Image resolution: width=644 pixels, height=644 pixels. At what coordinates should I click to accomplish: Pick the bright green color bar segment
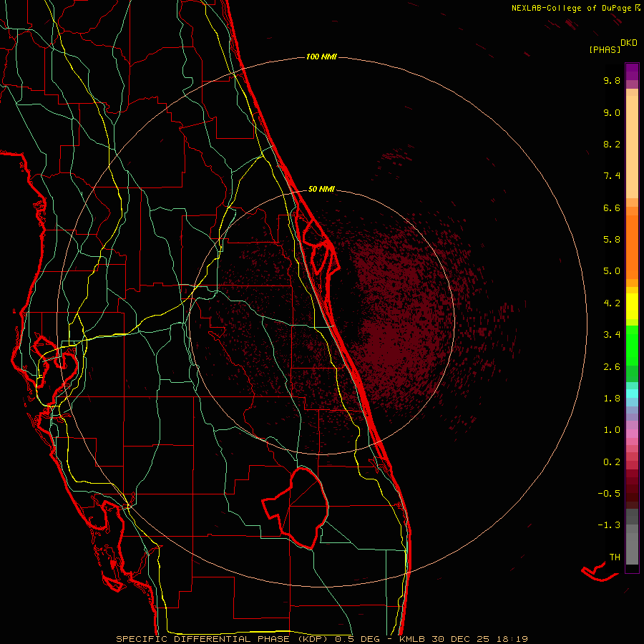632,345
